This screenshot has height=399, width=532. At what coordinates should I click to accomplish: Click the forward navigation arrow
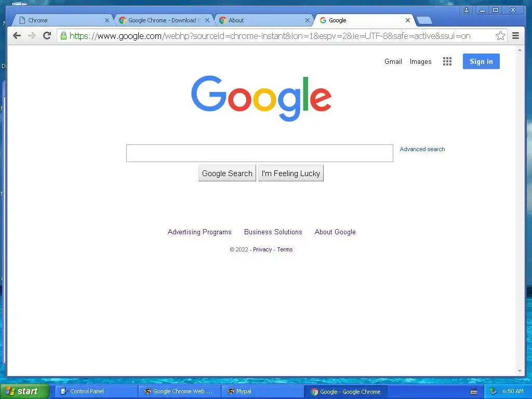click(32, 36)
